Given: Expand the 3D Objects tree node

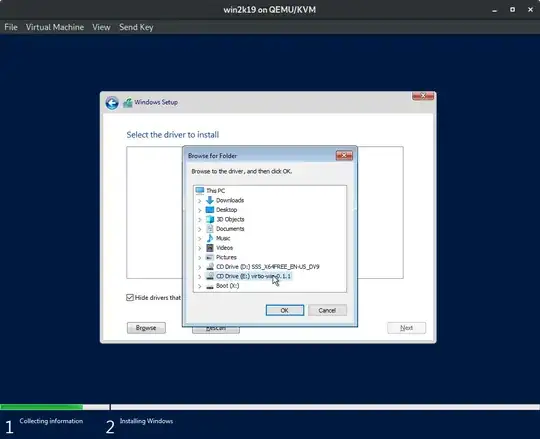Looking at the screenshot, I should [x=199, y=219].
